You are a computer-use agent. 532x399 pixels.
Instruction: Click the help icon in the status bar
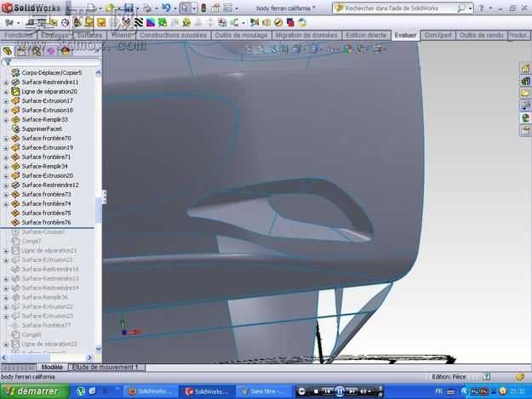click(x=487, y=377)
